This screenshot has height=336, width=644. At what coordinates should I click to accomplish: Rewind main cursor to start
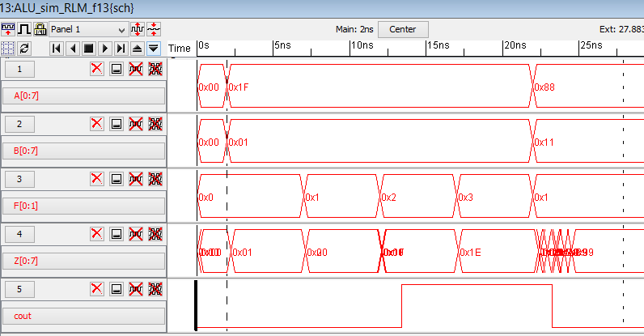click(x=57, y=49)
